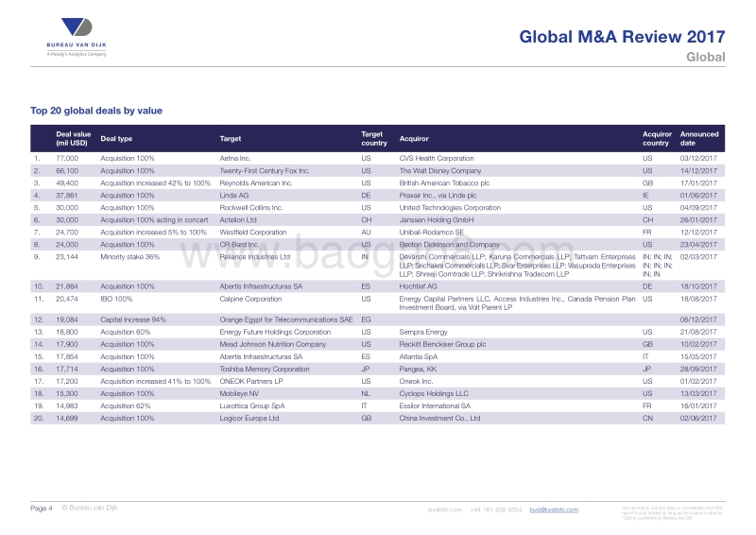This screenshot has height=535, width=756.
Task: Select the Aetna Inc. target cell
Action: [x=235, y=158]
